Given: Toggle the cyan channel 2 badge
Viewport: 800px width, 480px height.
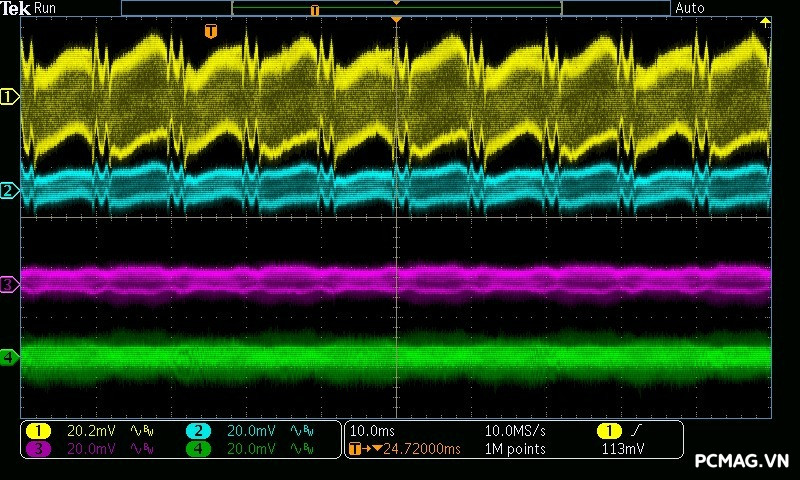Looking at the screenshot, I should tap(198, 431).
